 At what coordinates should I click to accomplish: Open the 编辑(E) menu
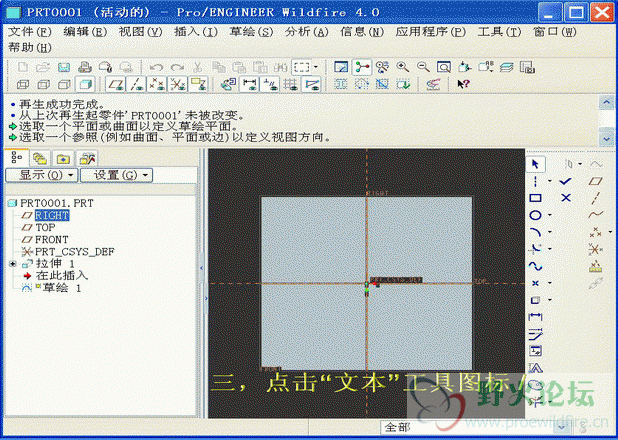[x=85, y=32]
